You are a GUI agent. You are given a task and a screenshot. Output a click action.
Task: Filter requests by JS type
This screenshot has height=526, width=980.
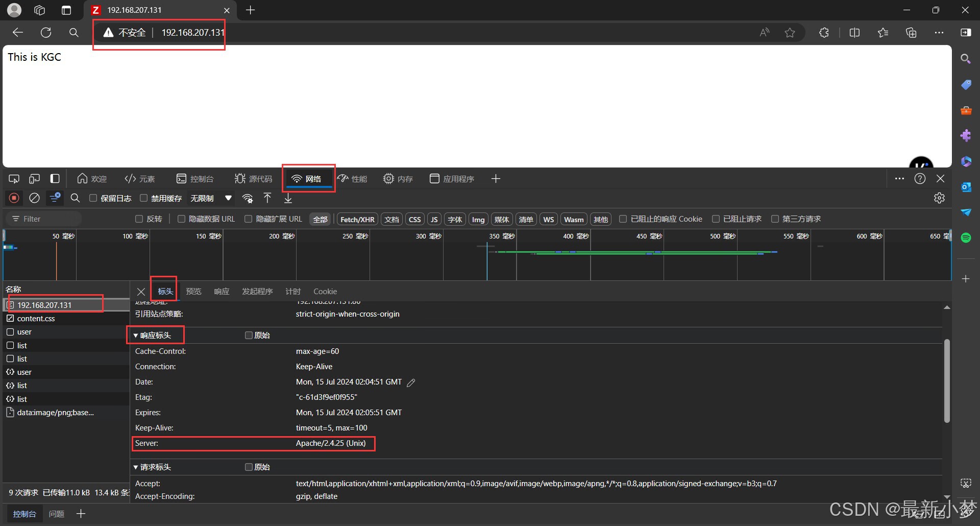434,220
